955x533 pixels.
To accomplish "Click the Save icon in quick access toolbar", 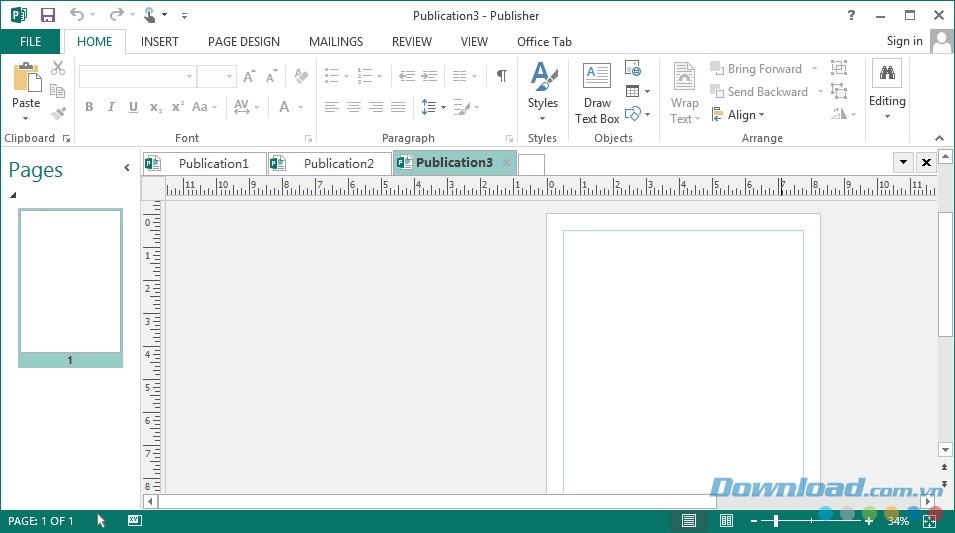I will pyautogui.click(x=47, y=15).
